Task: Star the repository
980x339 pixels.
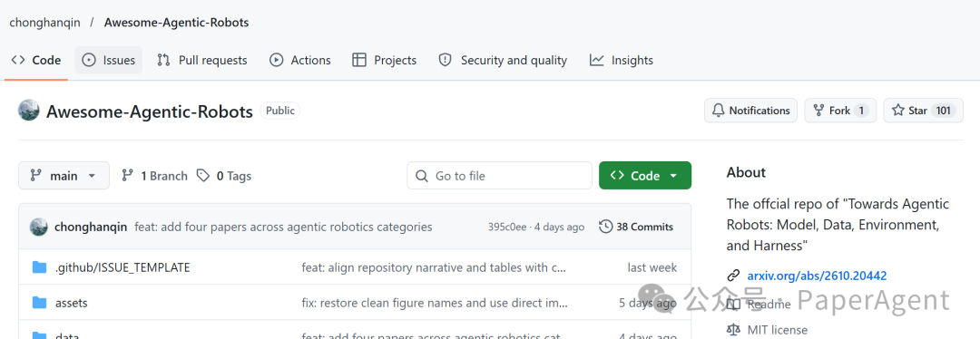Action: tap(923, 111)
